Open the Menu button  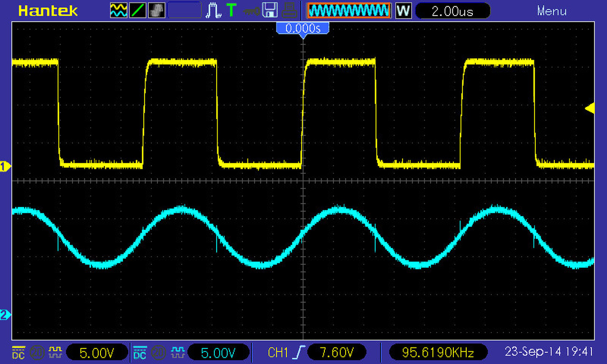pyautogui.click(x=552, y=10)
